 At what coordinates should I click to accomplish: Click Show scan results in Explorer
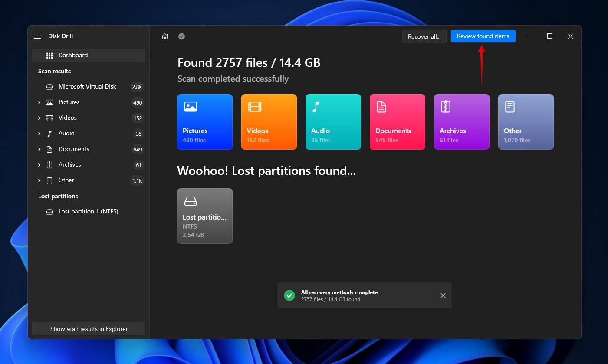89,329
